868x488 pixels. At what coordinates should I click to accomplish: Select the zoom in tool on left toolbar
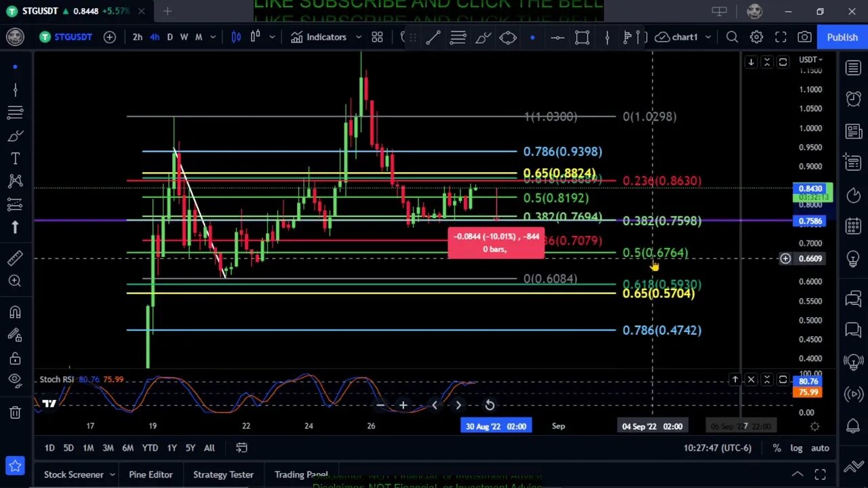pyautogui.click(x=15, y=281)
